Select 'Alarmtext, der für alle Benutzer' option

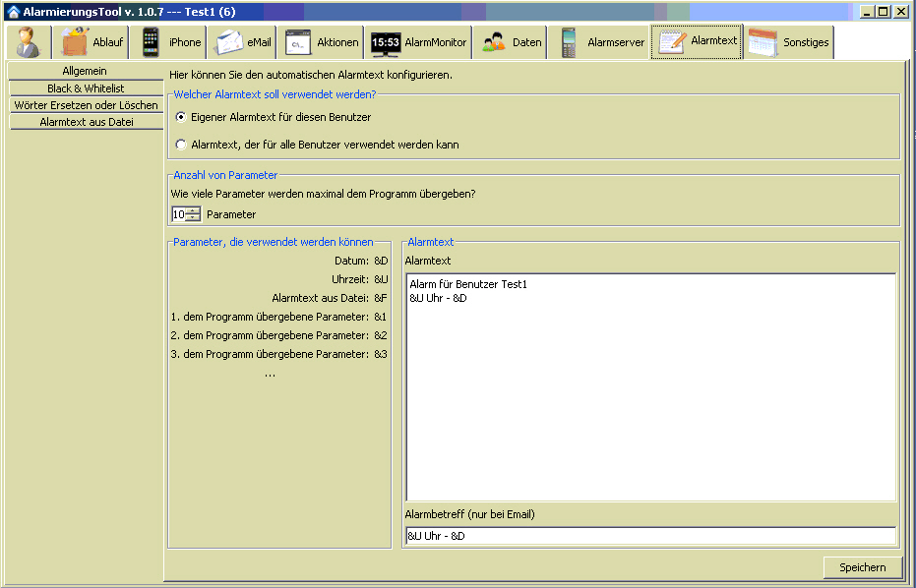coord(180,145)
